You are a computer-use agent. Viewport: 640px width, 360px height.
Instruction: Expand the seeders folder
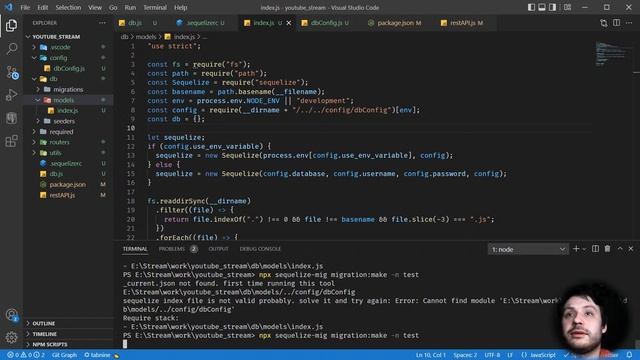point(38,121)
